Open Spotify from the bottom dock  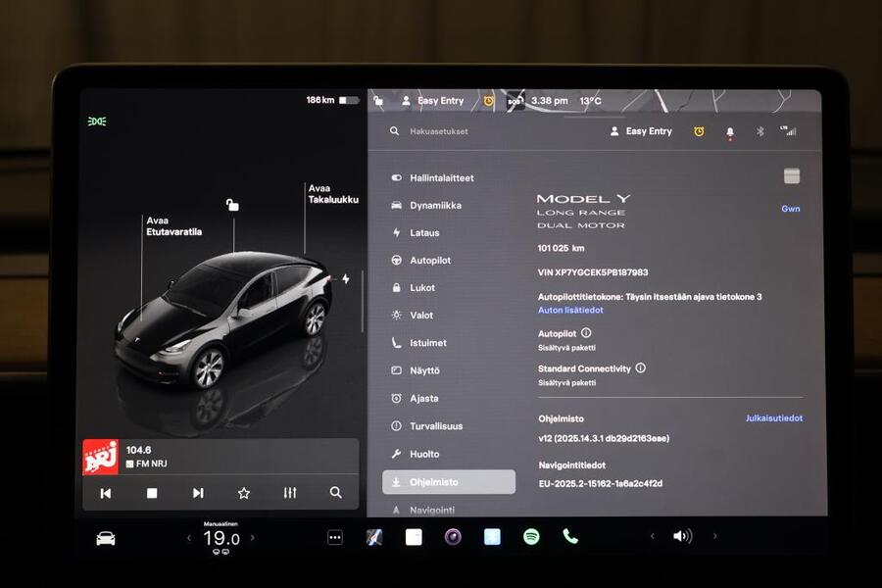pos(529,536)
